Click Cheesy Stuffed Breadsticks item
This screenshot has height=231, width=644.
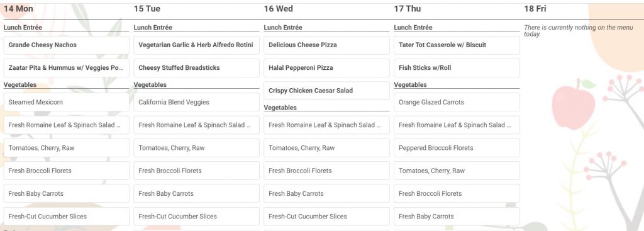coord(196,68)
